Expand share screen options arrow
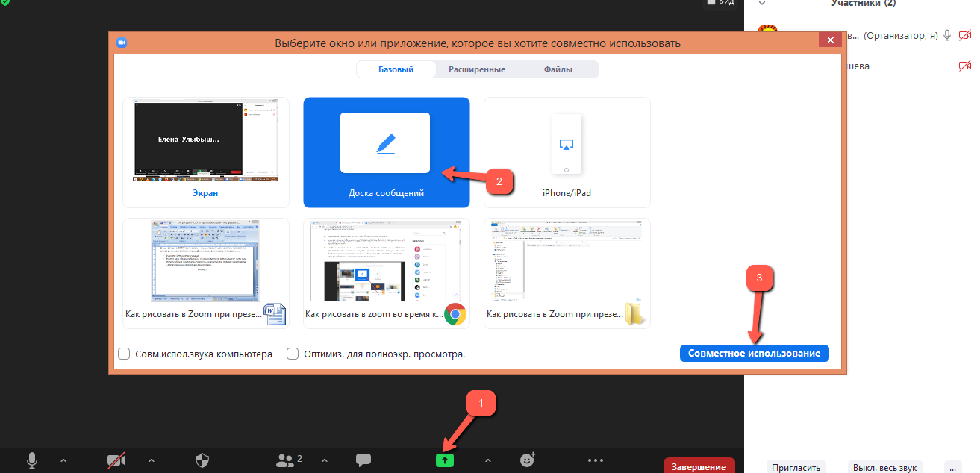 click(x=488, y=460)
